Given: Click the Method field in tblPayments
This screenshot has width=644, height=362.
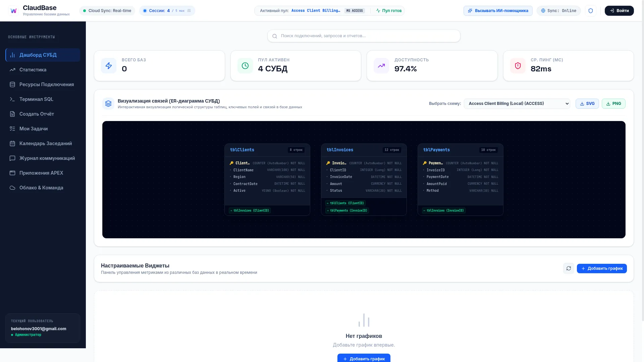Looking at the screenshot, I should click(x=461, y=191).
